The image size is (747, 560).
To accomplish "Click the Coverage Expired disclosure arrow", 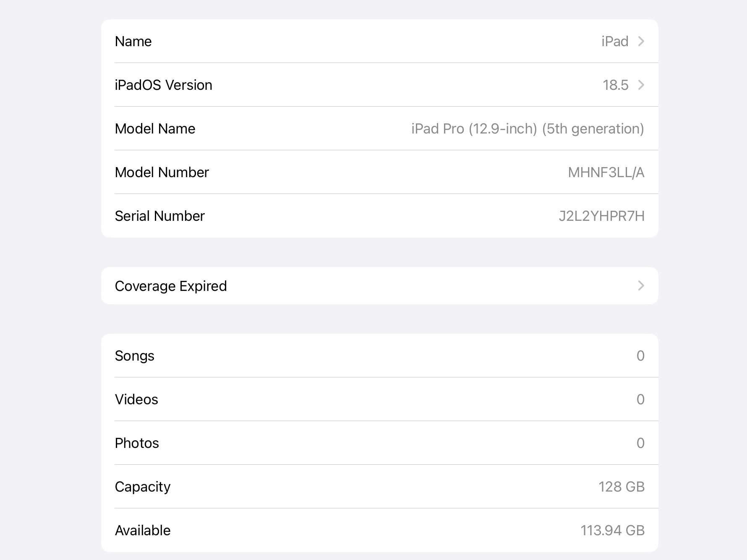I will (x=641, y=286).
